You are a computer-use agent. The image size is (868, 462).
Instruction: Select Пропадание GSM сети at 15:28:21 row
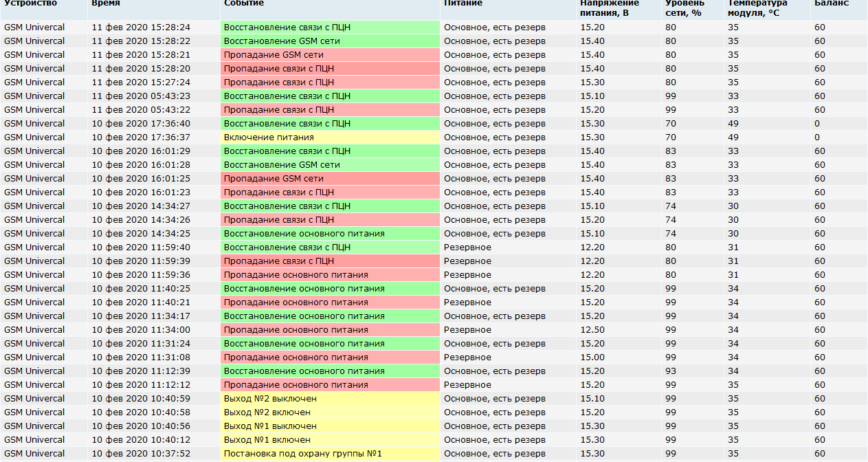(x=331, y=55)
